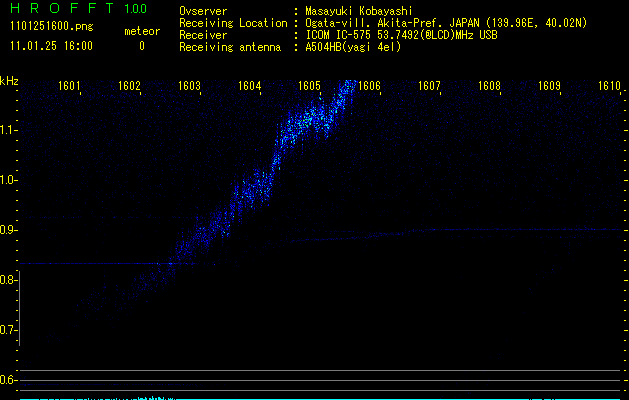Screen dimensions: 629x400
Task: Click the 1604 time axis marker
Action: [250, 86]
